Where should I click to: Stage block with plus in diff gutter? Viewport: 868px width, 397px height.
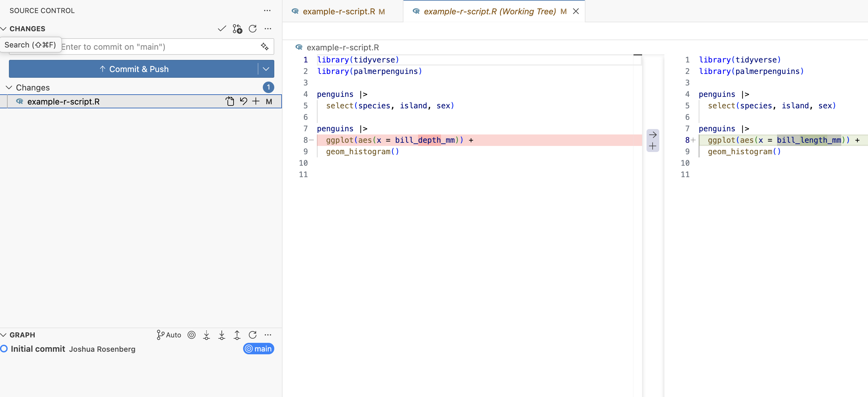(653, 146)
